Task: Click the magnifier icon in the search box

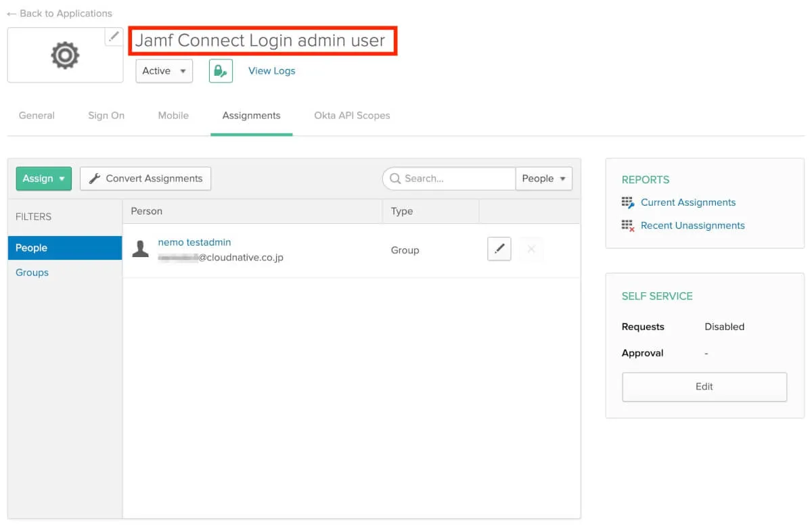Action: (x=394, y=179)
